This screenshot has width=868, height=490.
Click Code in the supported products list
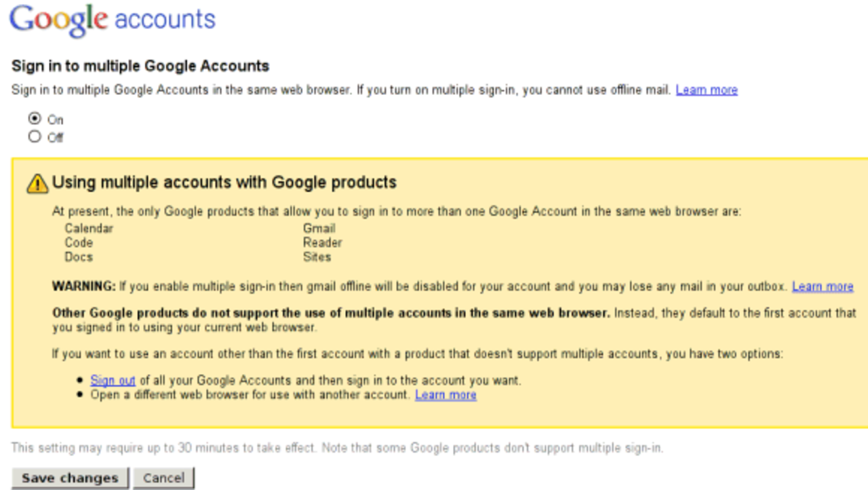[x=79, y=242]
